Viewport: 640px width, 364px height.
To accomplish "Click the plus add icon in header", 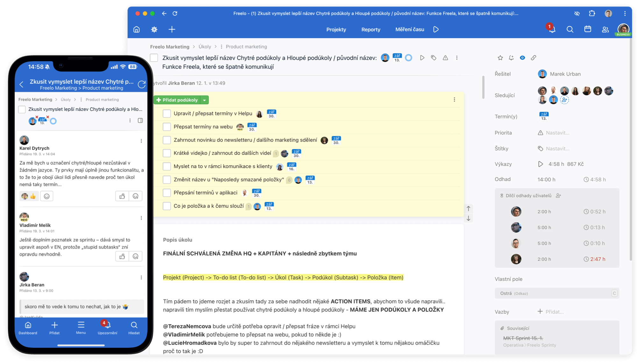I will (x=172, y=29).
